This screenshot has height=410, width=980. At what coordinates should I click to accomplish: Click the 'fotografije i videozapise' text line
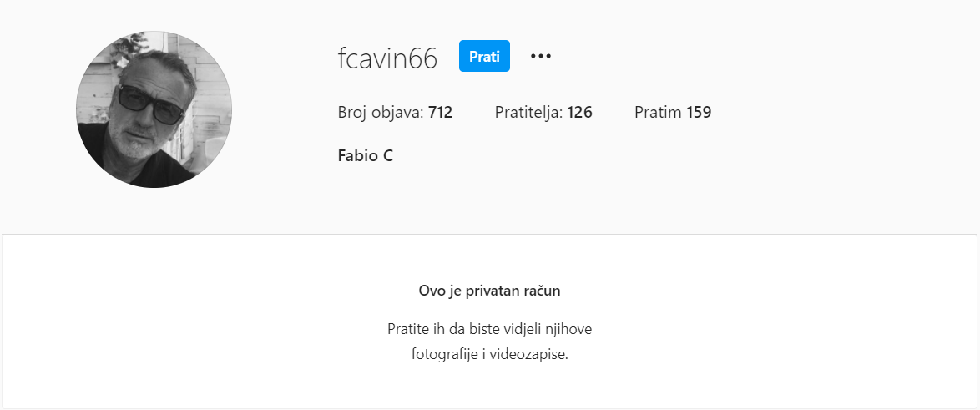pyautogui.click(x=490, y=354)
